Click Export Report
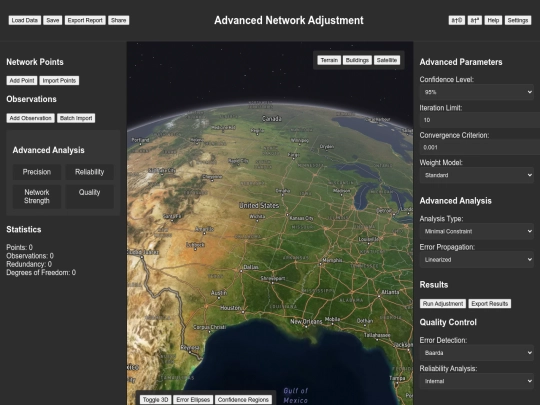The width and height of the screenshot is (540, 405). 85,20
